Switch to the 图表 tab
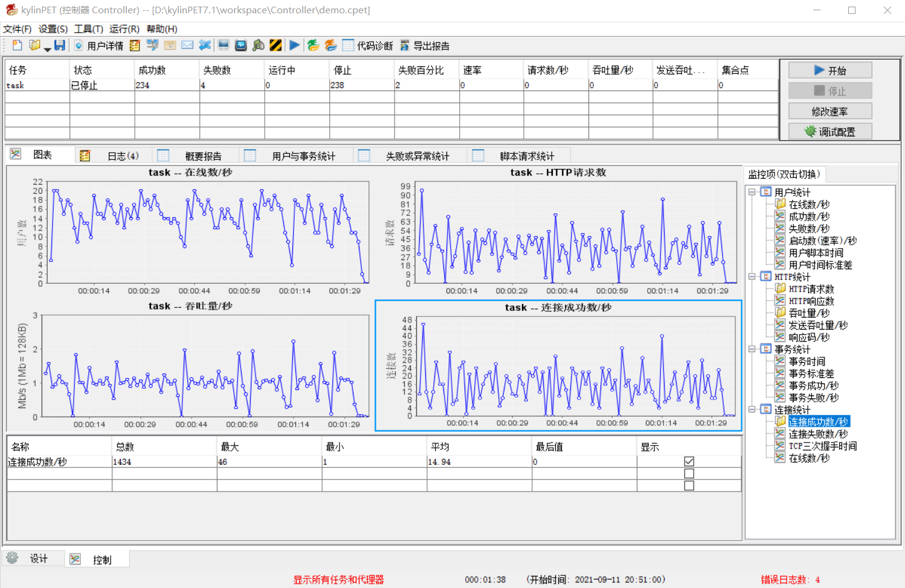Screen dimensions: 905x588 point(41,155)
